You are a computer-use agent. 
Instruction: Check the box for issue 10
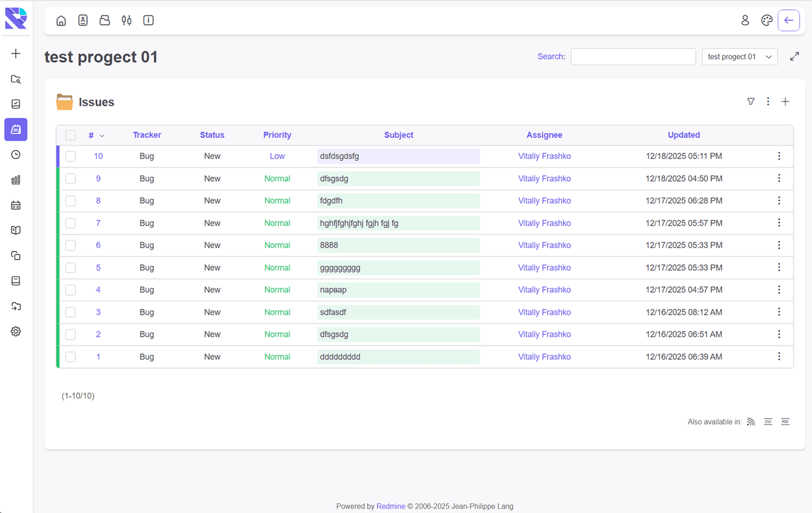(x=71, y=157)
